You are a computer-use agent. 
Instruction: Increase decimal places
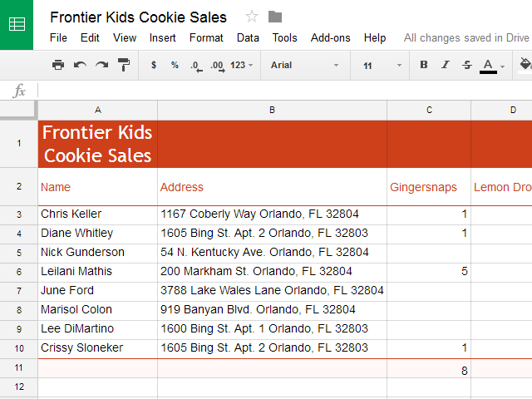click(217, 65)
